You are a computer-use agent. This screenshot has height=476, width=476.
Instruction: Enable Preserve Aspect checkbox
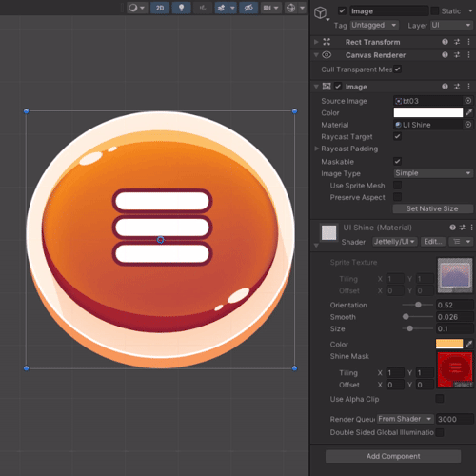(x=397, y=197)
